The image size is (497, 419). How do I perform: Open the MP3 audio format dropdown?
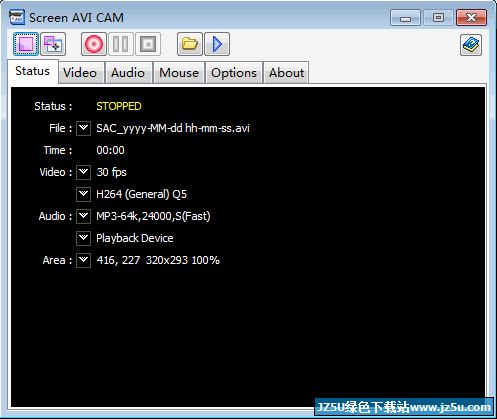[83, 216]
